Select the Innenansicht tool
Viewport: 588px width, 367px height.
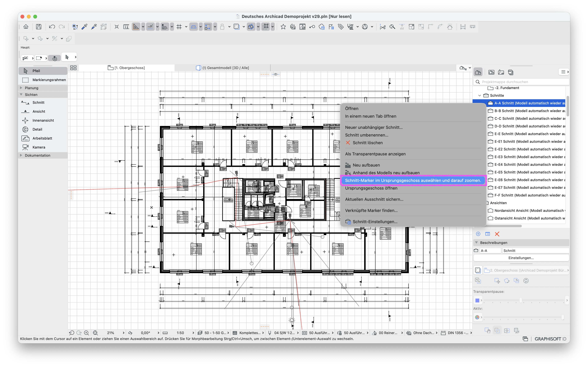(43, 120)
